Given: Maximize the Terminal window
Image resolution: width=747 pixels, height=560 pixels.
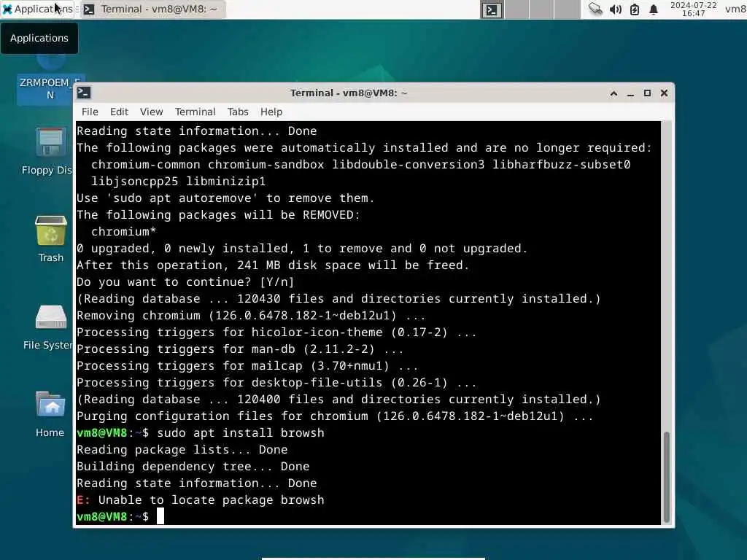Looking at the screenshot, I should click(x=647, y=93).
